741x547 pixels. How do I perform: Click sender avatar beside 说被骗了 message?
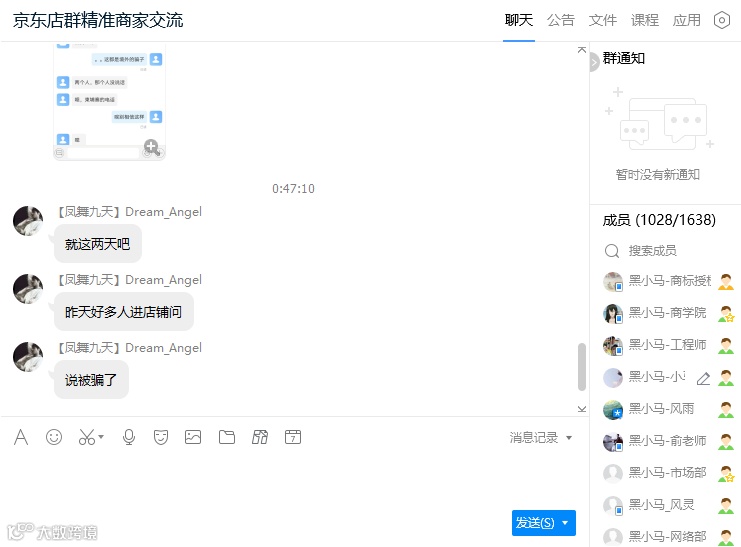pyautogui.click(x=28, y=357)
